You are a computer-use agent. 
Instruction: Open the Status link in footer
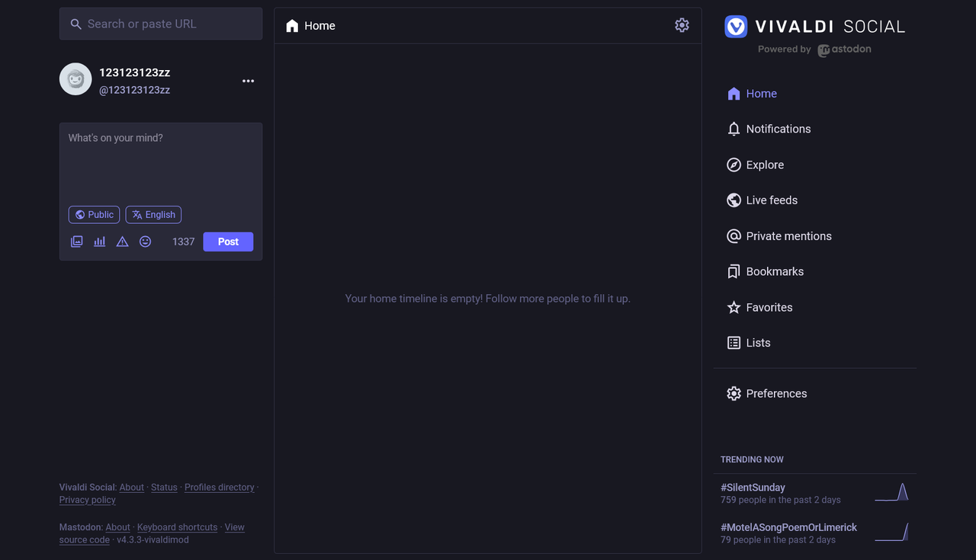click(x=164, y=488)
